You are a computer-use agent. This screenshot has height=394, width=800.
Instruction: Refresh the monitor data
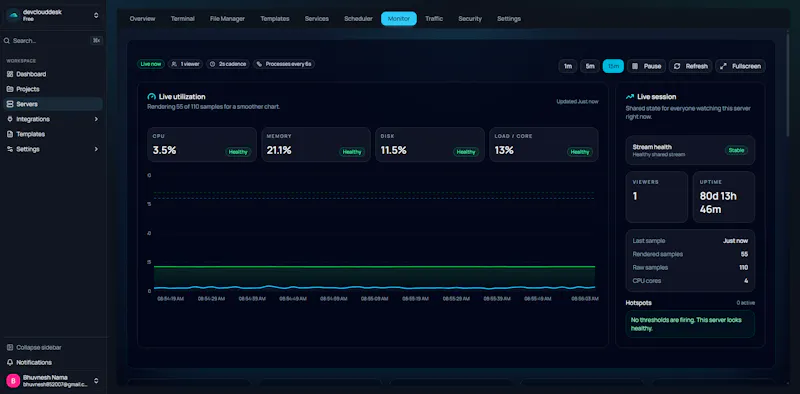[691, 66]
